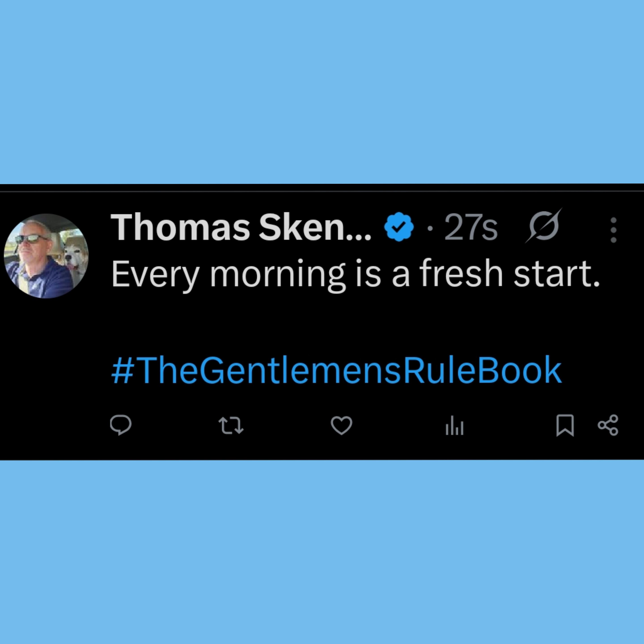This screenshot has width=644, height=644.
Task: Click the dog in the profile photo
Action: (73, 256)
